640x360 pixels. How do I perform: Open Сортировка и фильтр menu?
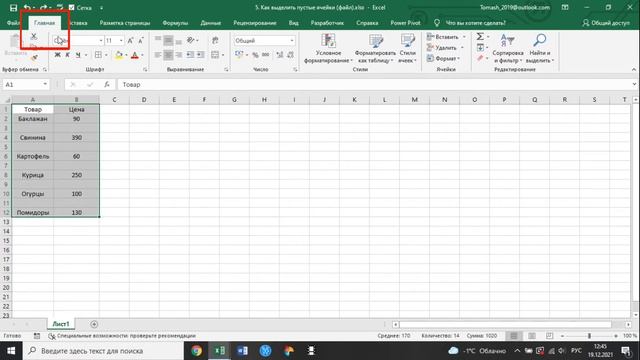508,49
